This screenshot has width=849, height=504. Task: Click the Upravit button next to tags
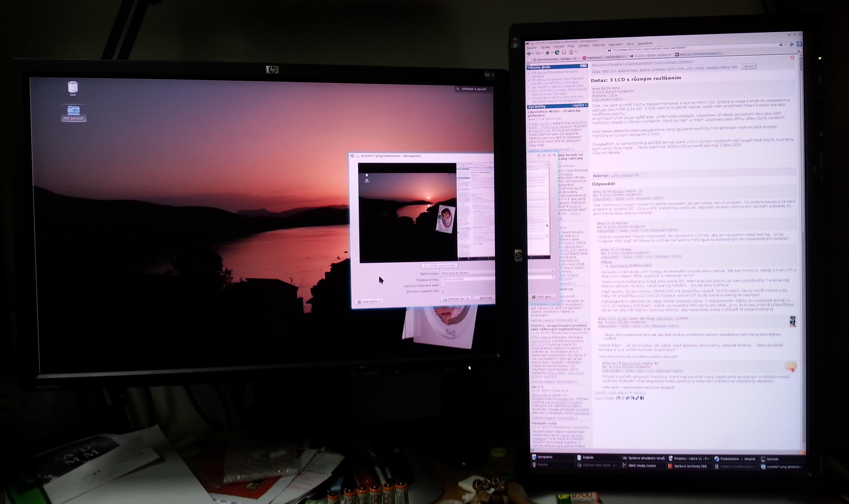(x=749, y=66)
